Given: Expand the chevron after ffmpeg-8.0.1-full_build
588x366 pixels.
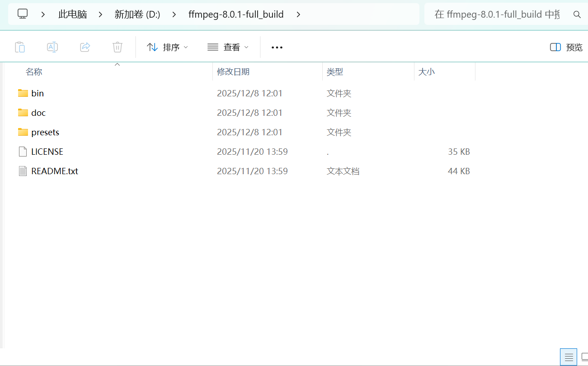Looking at the screenshot, I should pos(298,14).
